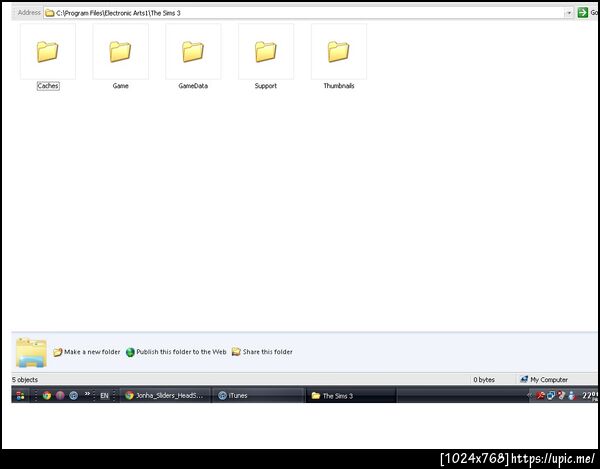The width and height of the screenshot is (600, 469).
Task: Click the red tray icon in system tray
Action: (540, 396)
